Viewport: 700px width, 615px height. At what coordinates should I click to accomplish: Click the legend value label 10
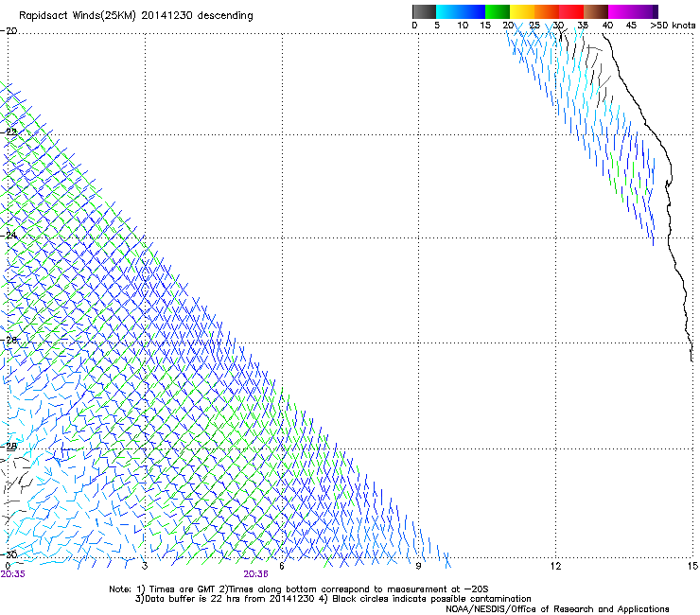(x=463, y=26)
